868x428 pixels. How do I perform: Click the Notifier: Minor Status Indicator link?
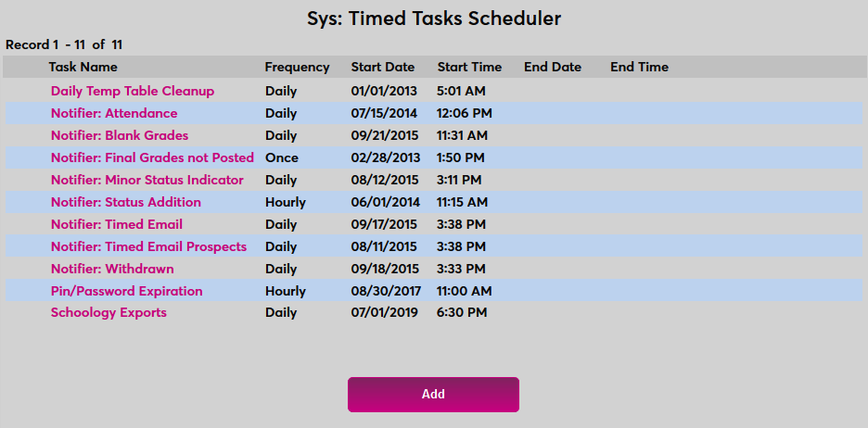tap(147, 180)
